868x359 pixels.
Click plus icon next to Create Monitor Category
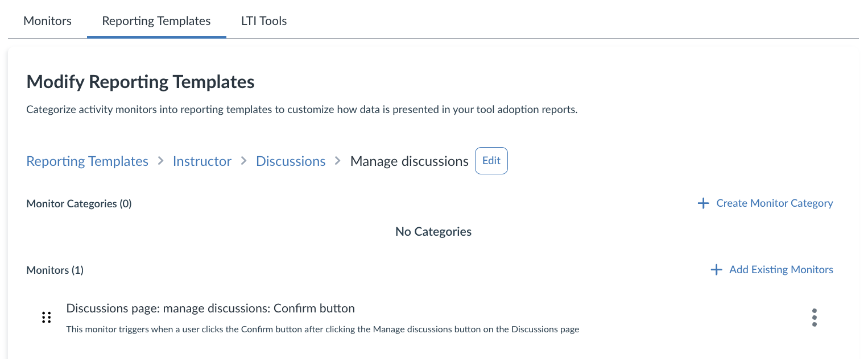tap(704, 203)
